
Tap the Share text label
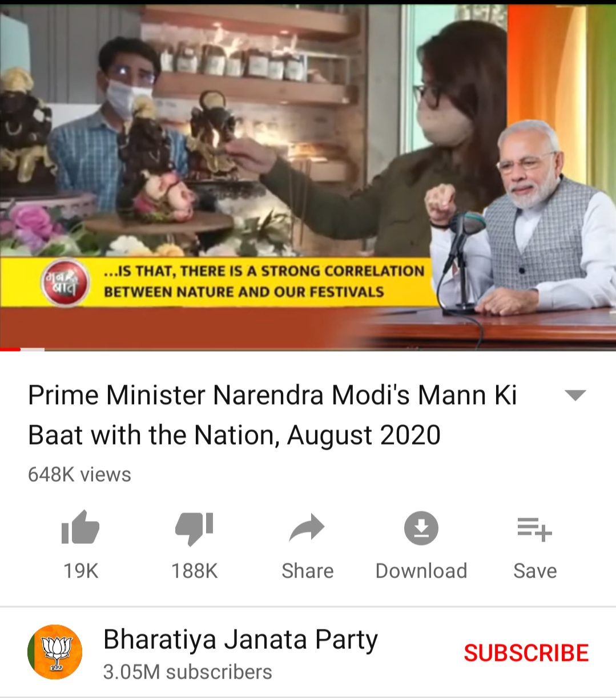click(x=307, y=571)
